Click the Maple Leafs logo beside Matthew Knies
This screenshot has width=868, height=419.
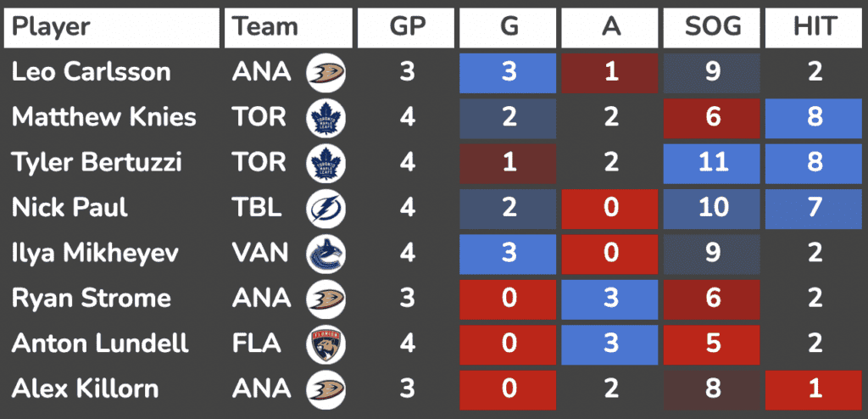click(x=322, y=117)
